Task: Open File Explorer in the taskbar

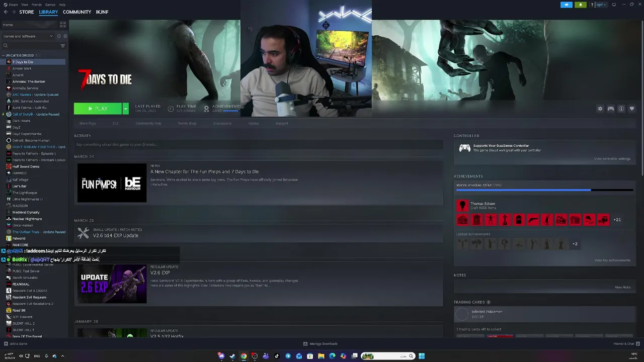Action: (321, 356)
